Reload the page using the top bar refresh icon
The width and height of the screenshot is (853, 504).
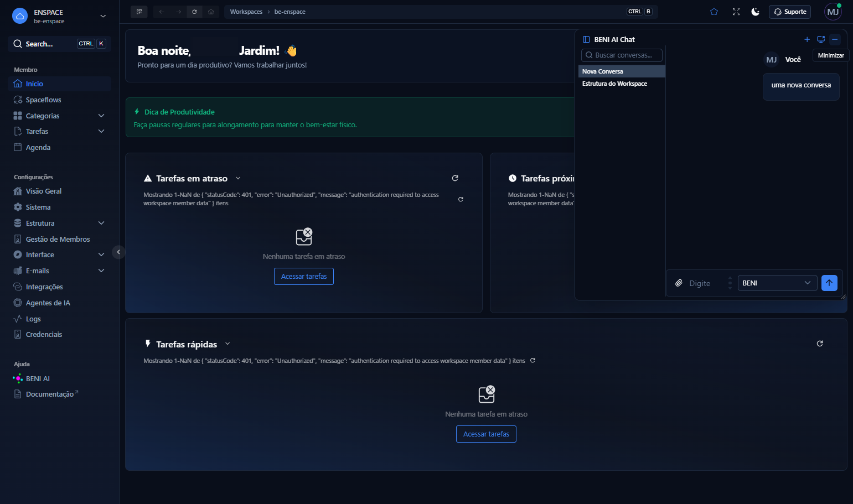[x=194, y=12]
